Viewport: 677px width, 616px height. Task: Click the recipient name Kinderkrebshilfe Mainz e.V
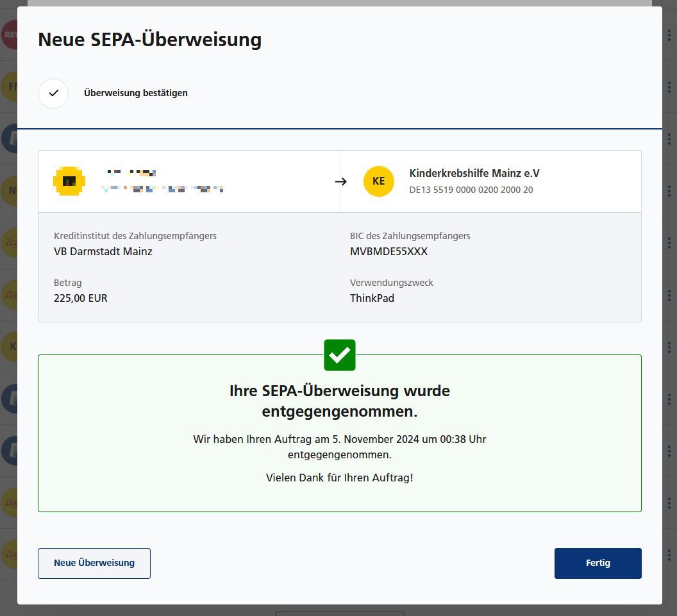pyautogui.click(x=474, y=174)
